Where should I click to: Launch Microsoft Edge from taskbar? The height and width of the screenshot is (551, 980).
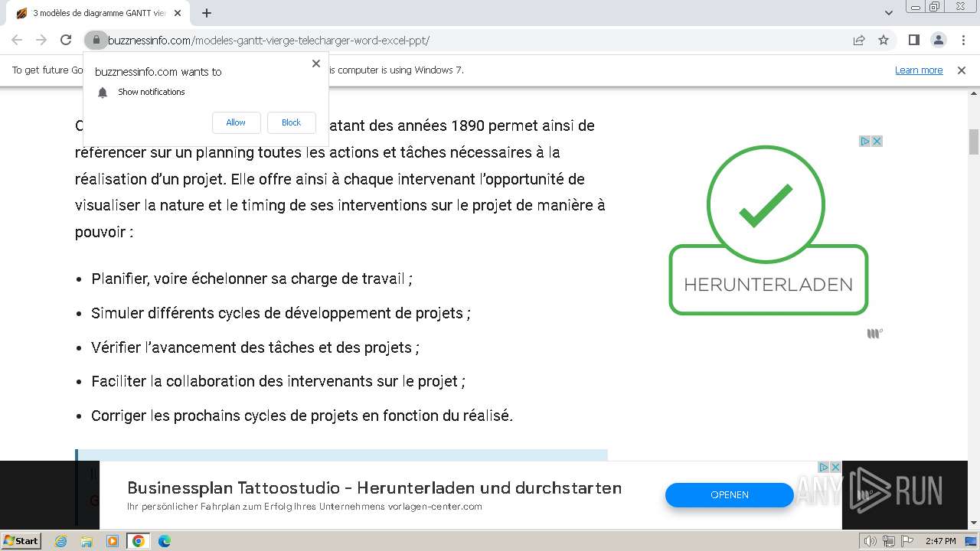tap(164, 541)
